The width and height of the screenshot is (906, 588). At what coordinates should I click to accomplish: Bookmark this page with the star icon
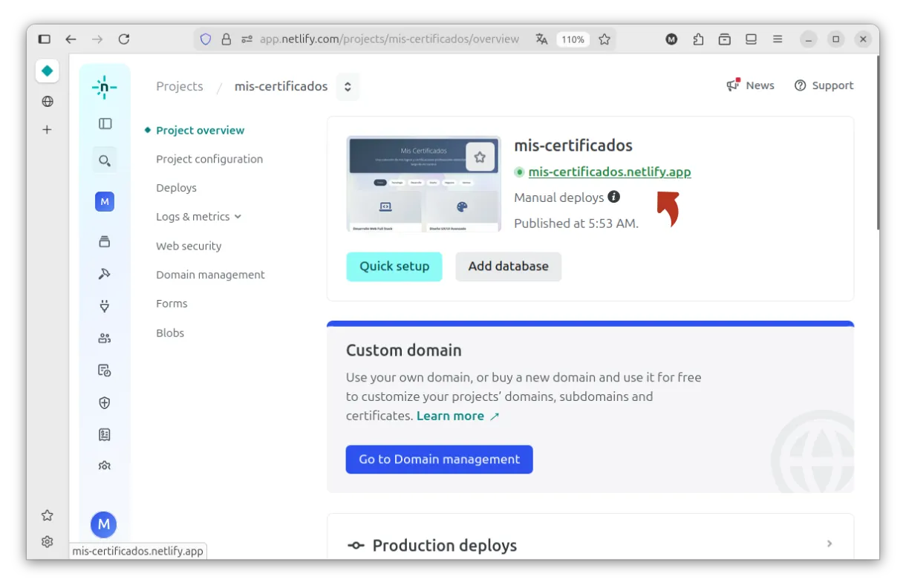[x=604, y=39]
